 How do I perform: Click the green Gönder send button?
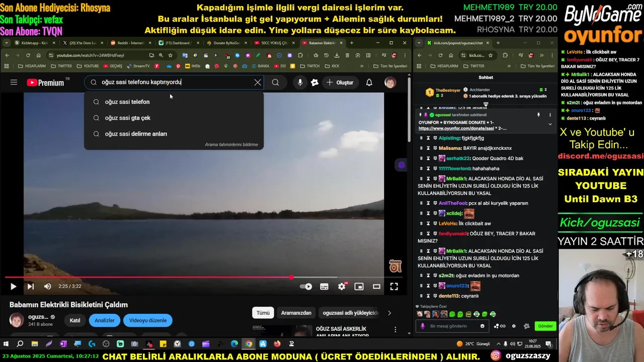pyautogui.click(x=545, y=326)
